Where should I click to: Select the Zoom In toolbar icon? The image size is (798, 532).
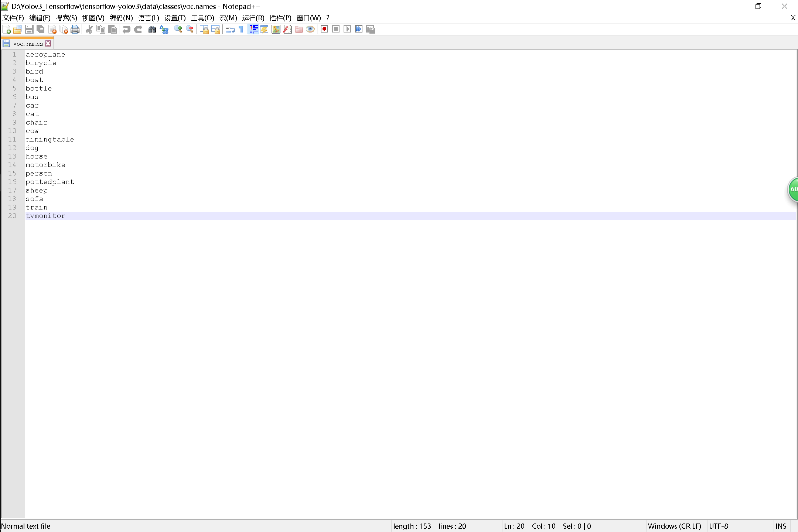[x=178, y=29]
